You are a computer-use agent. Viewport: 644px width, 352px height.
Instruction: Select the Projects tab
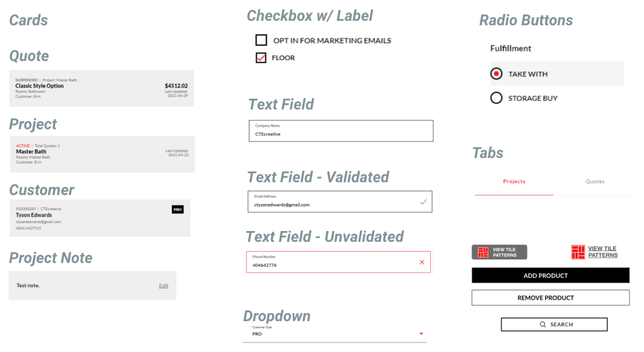pyautogui.click(x=514, y=181)
